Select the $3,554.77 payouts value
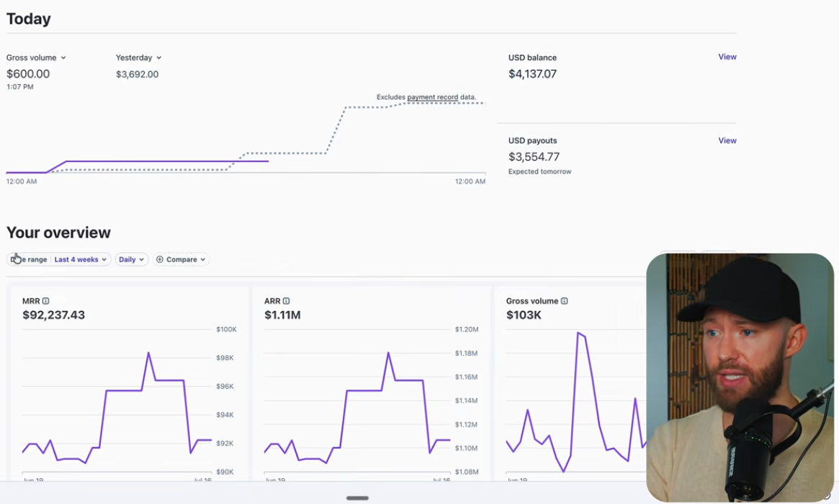The width and height of the screenshot is (839, 504). pos(534,157)
